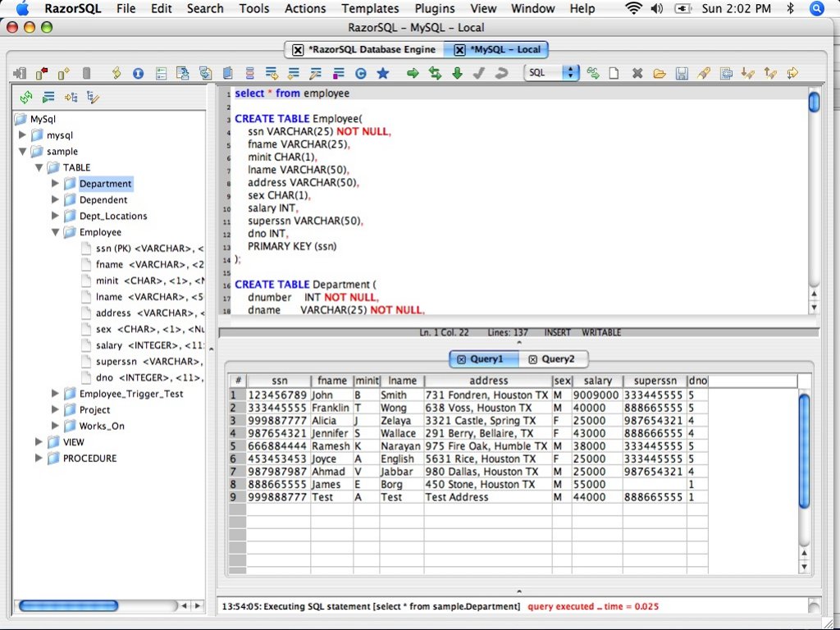This screenshot has width=840, height=630.
Task: Click the open folder toolbar icon
Action: pyautogui.click(x=660, y=73)
